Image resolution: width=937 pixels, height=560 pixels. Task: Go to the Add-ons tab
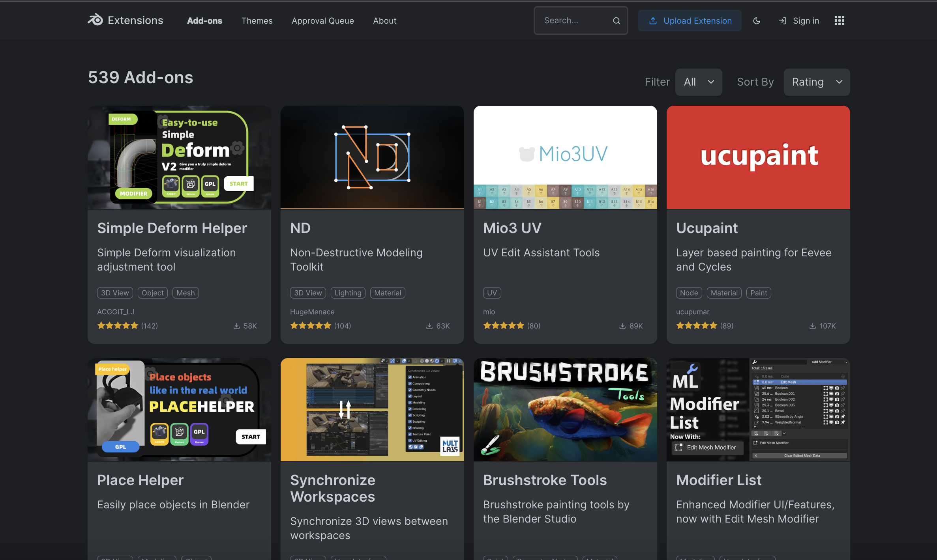(204, 21)
